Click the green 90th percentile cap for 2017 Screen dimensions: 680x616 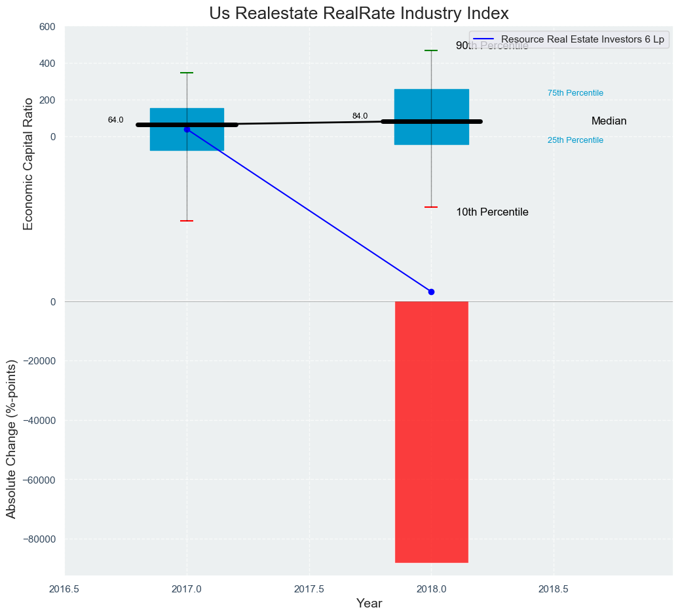187,73
